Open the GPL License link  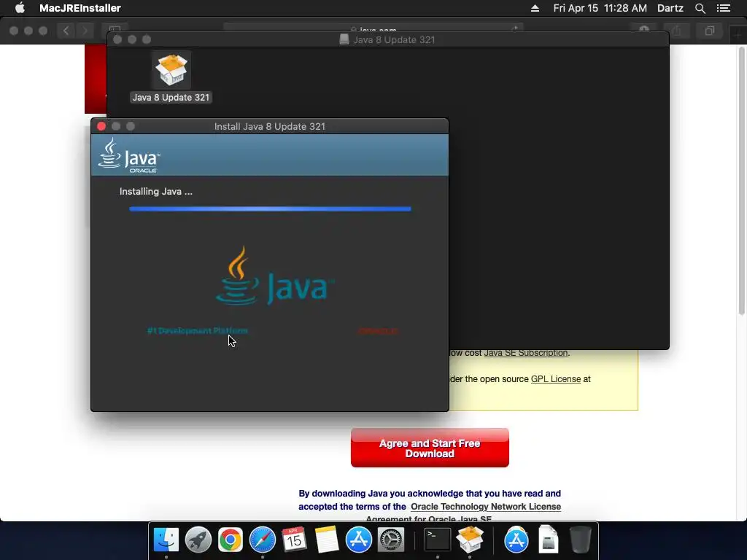tap(555, 379)
